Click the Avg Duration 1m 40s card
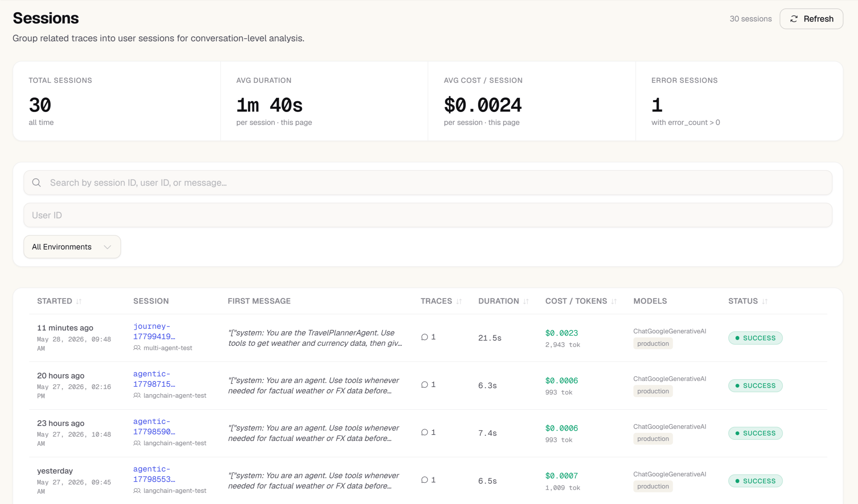The height and width of the screenshot is (504, 858). (324, 101)
